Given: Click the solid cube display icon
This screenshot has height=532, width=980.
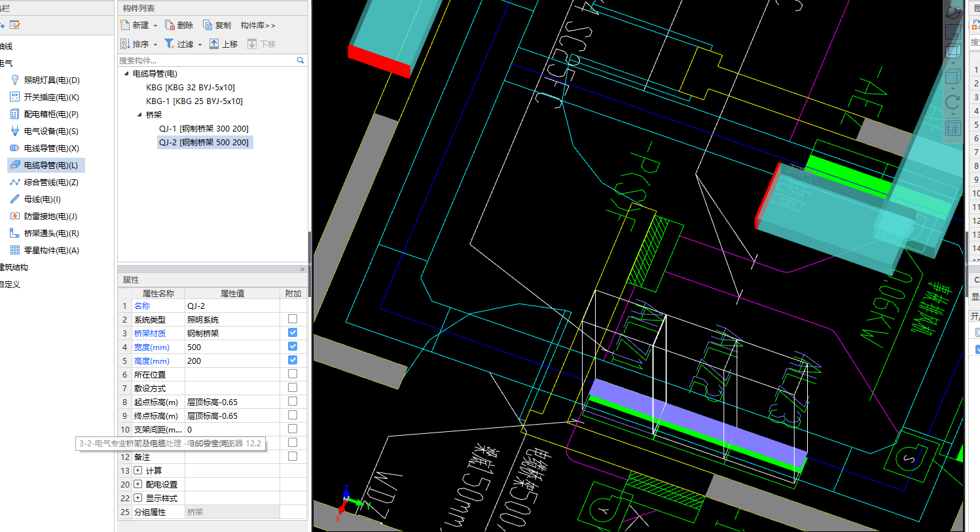Looking at the screenshot, I should tap(953, 77).
